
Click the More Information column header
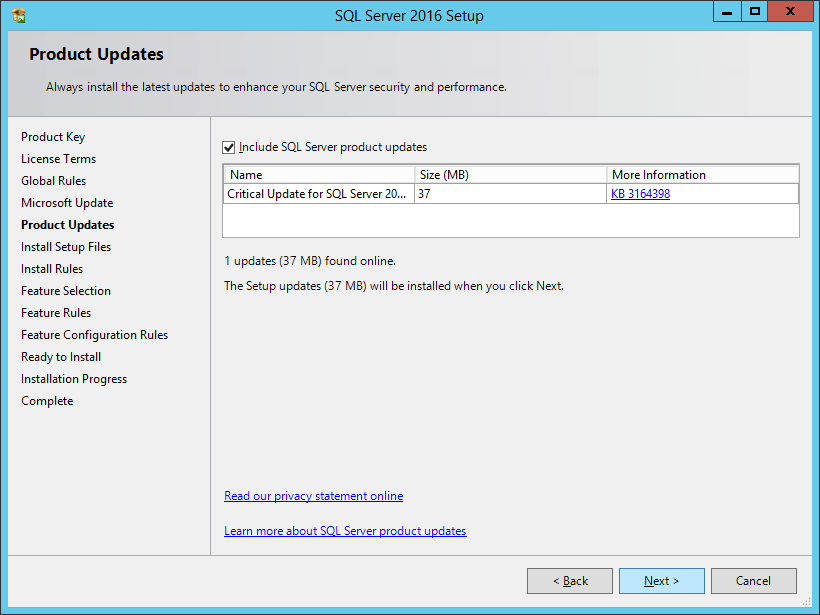702,175
